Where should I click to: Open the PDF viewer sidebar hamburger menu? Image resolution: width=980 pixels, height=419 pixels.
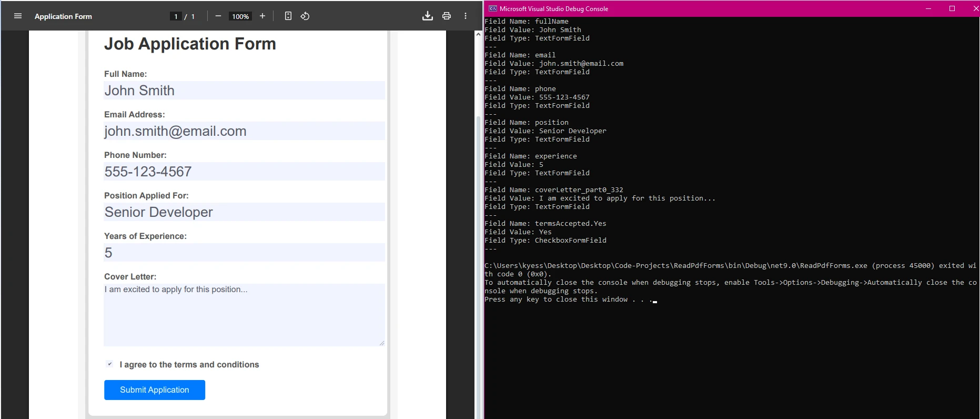tap(18, 16)
